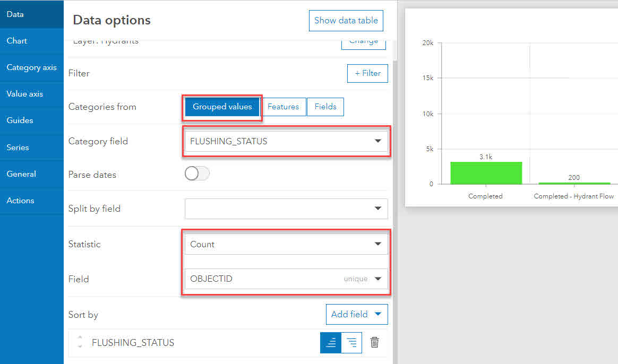Select the Features option for Categories from

pyautogui.click(x=284, y=107)
